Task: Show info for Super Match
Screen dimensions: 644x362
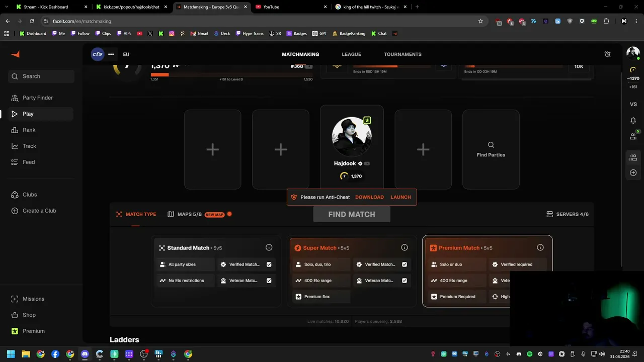Action: (405, 247)
